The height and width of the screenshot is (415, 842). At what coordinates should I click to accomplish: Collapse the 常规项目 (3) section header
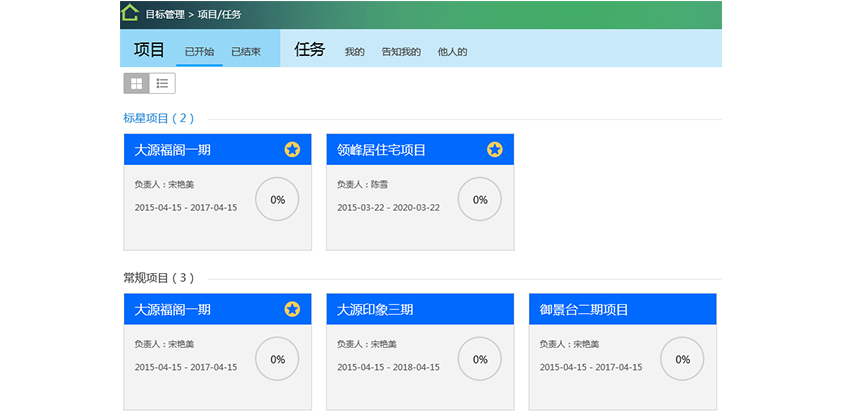pyautogui.click(x=159, y=278)
